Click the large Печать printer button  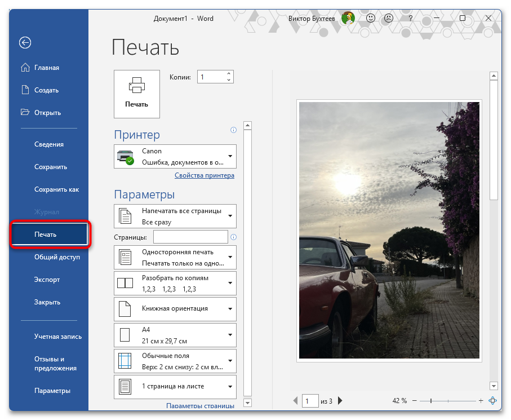click(x=136, y=94)
